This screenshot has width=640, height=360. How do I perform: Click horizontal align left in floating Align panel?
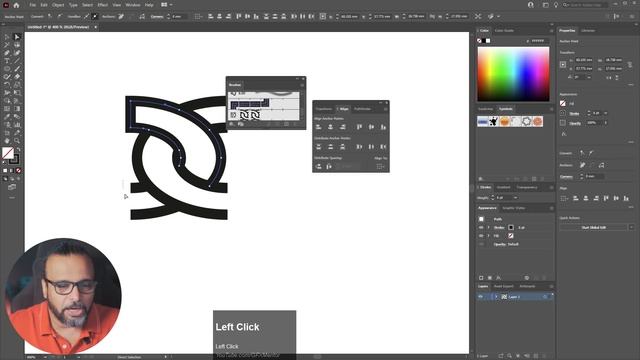tap(318, 127)
